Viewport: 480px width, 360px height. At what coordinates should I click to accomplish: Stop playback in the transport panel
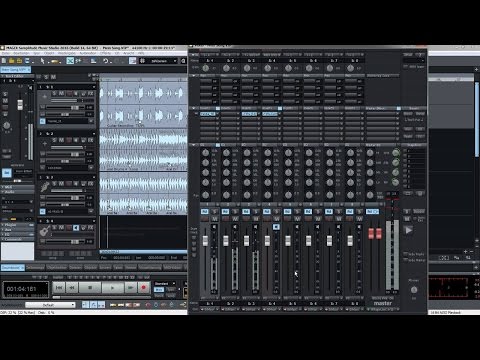90,287
